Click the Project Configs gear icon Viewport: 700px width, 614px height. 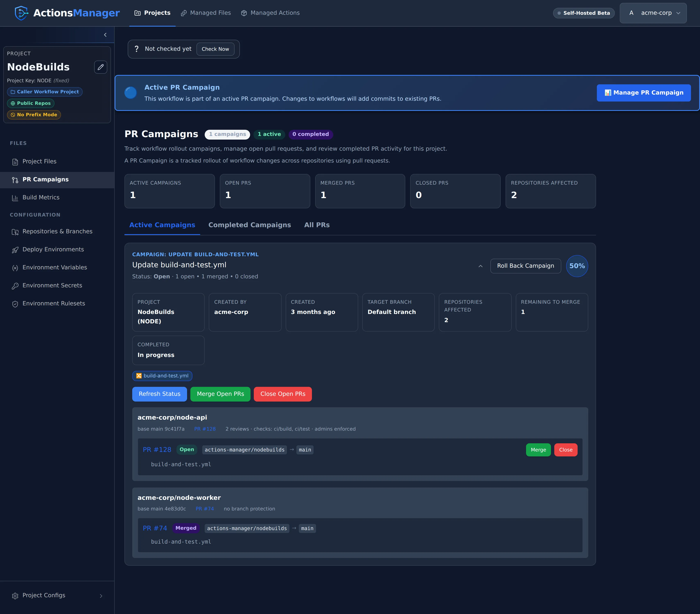point(15,596)
